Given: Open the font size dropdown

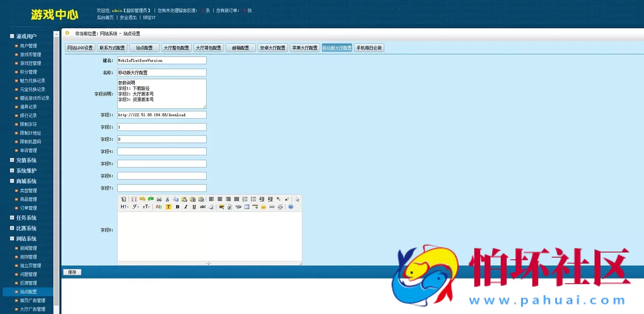Looking at the screenshot, I should pyautogui.click(x=146, y=207).
